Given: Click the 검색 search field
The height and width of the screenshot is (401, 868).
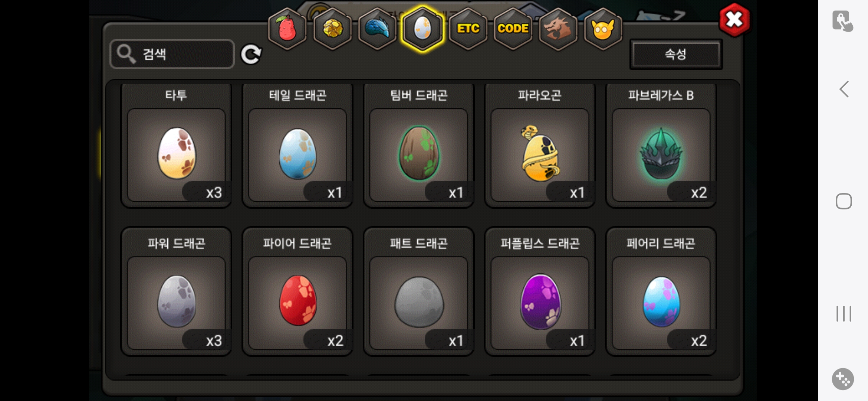Looking at the screenshot, I should coord(172,54).
